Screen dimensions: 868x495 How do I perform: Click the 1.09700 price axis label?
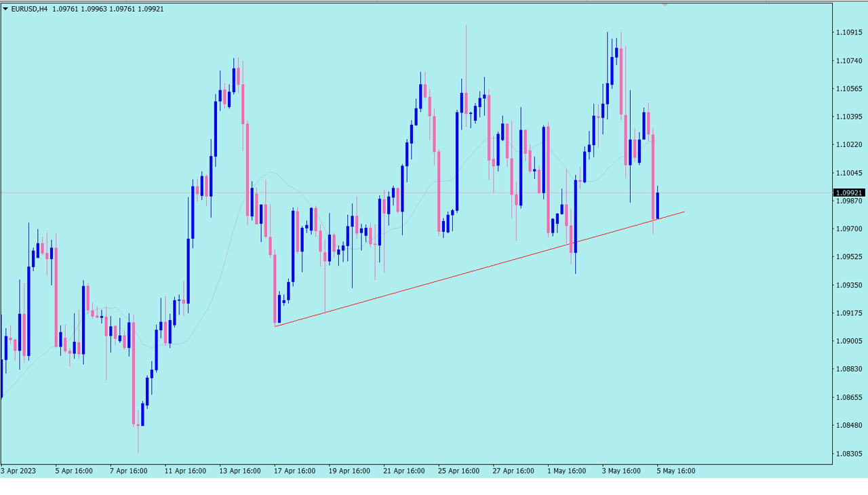point(849,229)
